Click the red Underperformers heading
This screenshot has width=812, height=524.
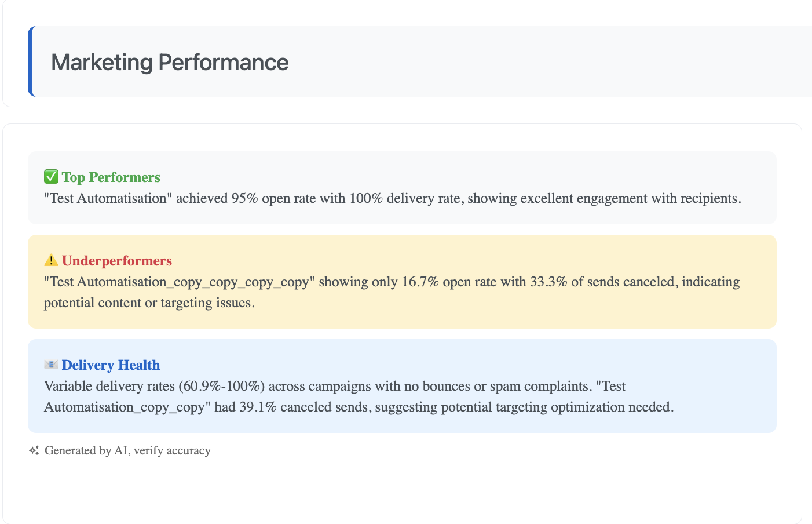pos(117,261)
